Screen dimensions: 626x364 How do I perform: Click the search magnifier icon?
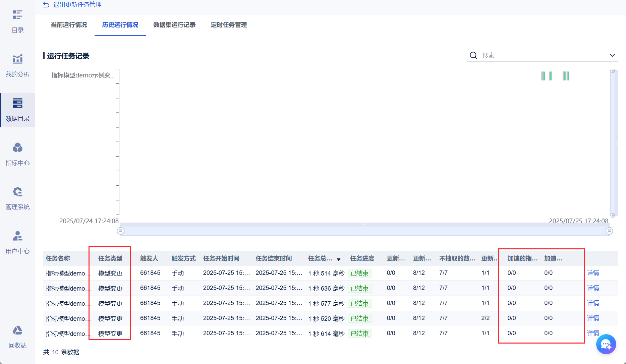tap(473, 55)
